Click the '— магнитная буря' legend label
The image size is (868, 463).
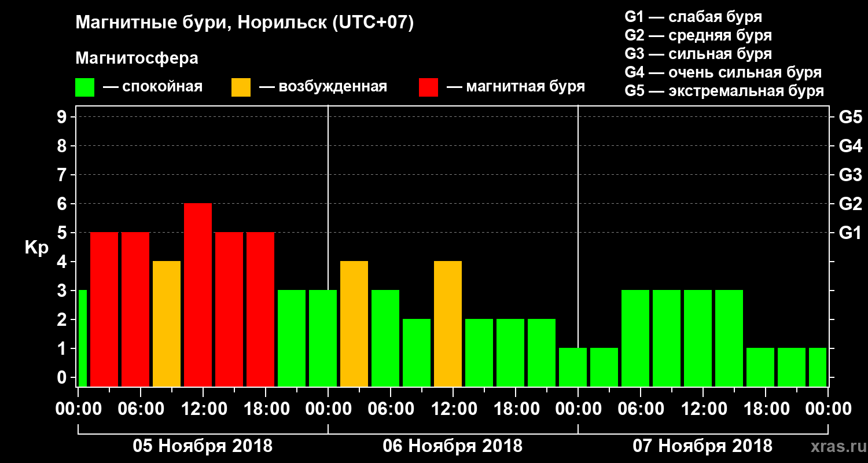[x=516, y=87]
